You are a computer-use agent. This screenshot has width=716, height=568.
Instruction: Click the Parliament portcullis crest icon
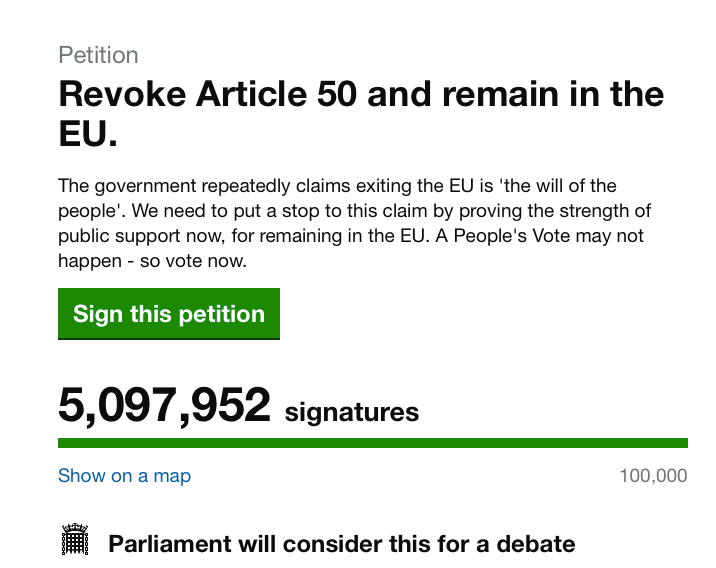[x=75, y=539]
